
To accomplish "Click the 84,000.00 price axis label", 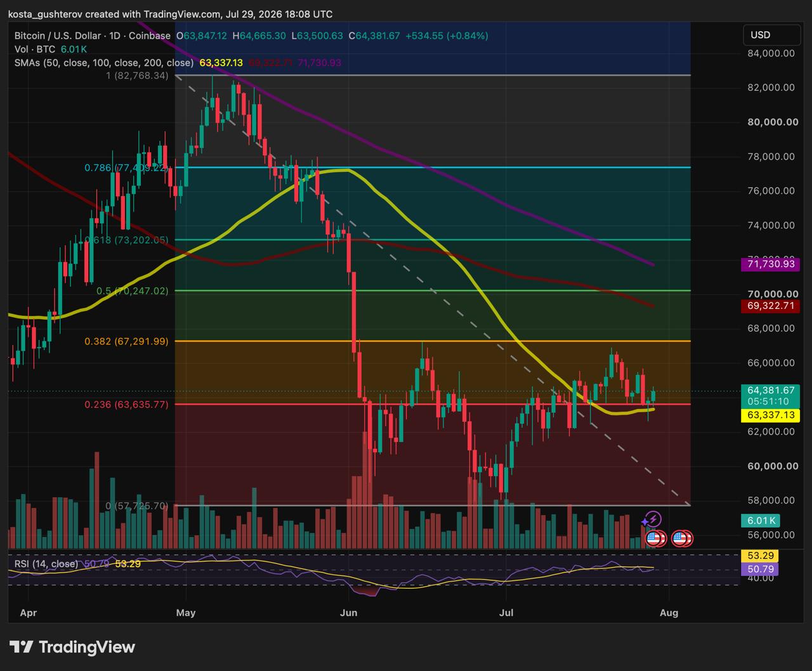I will coord(771,53).
